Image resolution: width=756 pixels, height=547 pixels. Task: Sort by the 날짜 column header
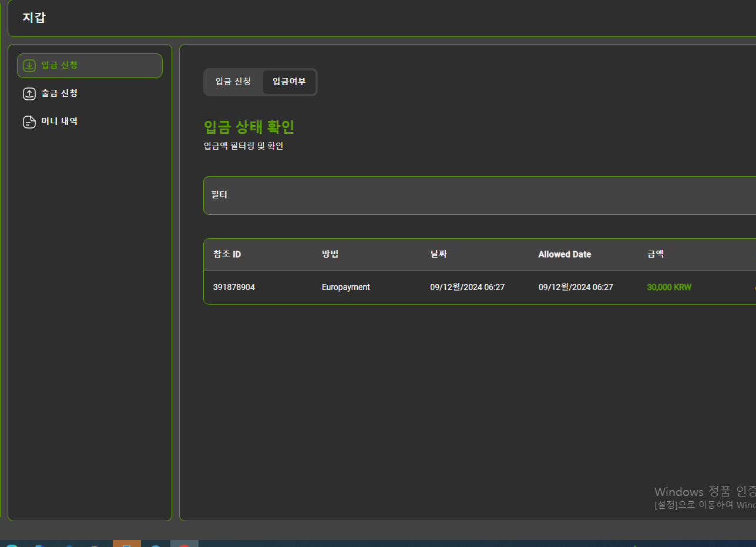click(438, 254)
